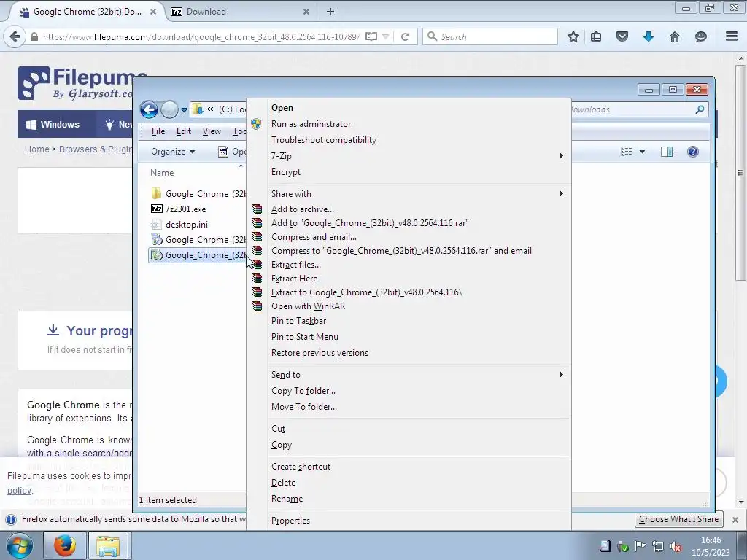Click Choose What I Share button
The height and width of the screenshot is (560, 747).
coord(678,519)
